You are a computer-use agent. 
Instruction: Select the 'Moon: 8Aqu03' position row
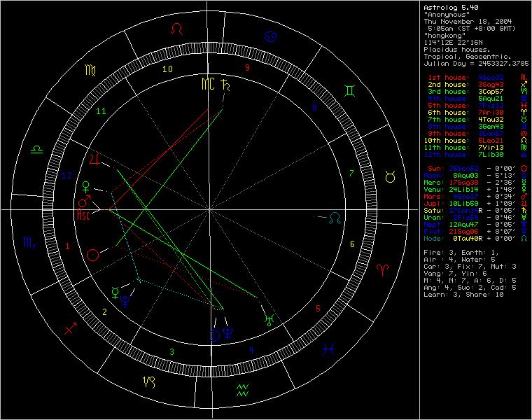(x=476, y=176)
